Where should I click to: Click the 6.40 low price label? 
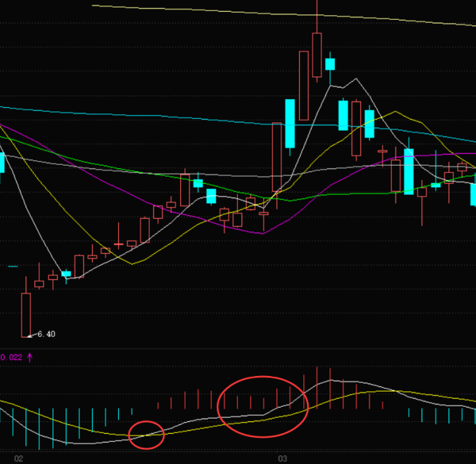pyautogui.click(x=46, y=334)
